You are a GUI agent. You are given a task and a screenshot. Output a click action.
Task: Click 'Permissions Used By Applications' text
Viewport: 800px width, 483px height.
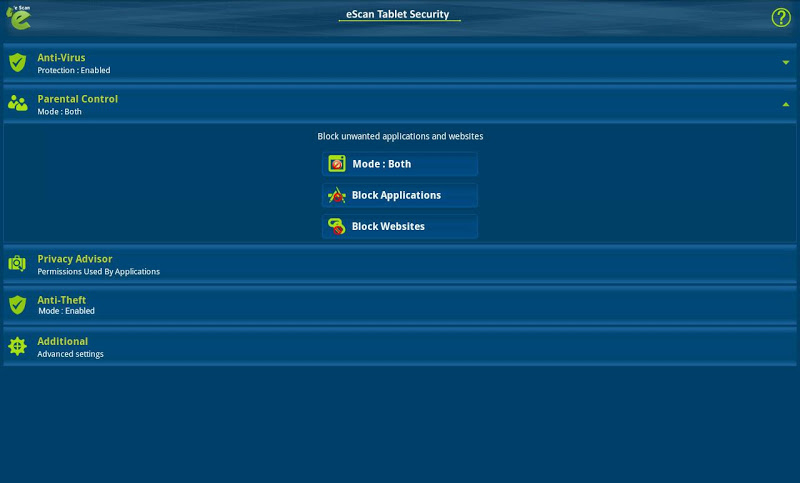coord(98,272)
